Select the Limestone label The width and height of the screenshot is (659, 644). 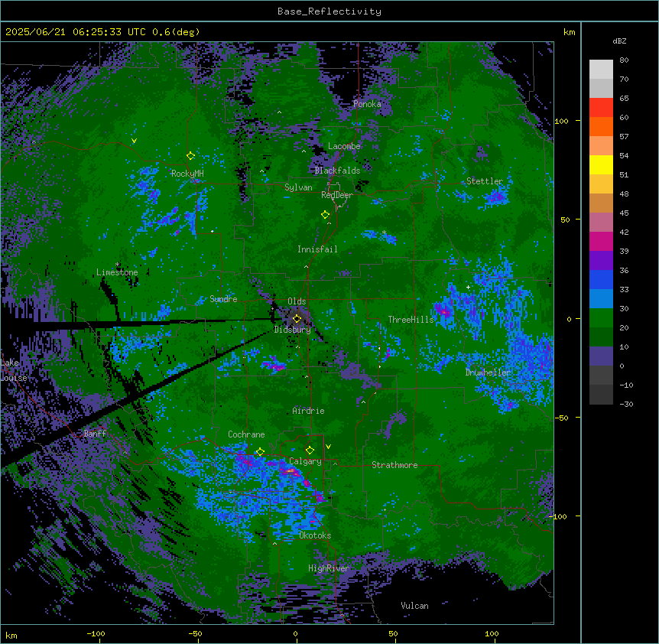[x=117, y=272]
